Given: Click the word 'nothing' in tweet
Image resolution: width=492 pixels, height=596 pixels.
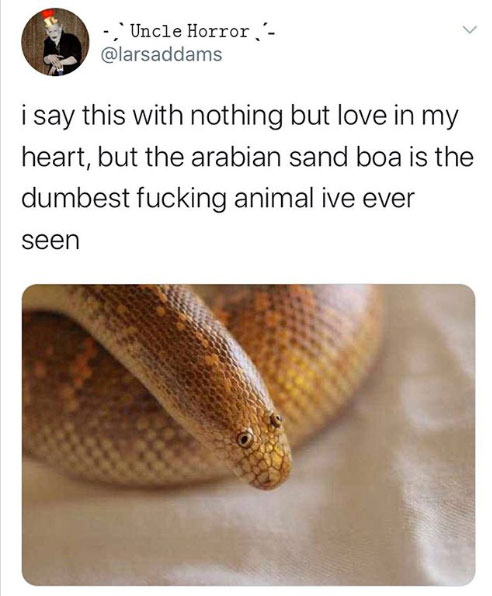Looking at the screenshot, I should pyautogui.click(x=236, y=116).
